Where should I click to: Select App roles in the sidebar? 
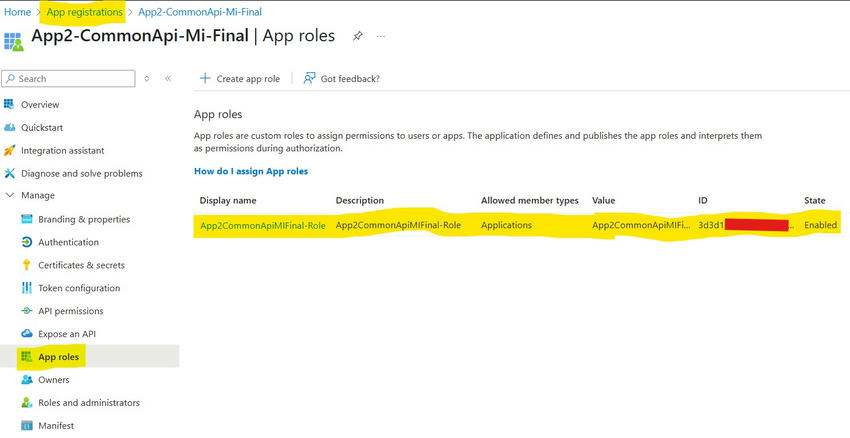(x=58, y=357)
